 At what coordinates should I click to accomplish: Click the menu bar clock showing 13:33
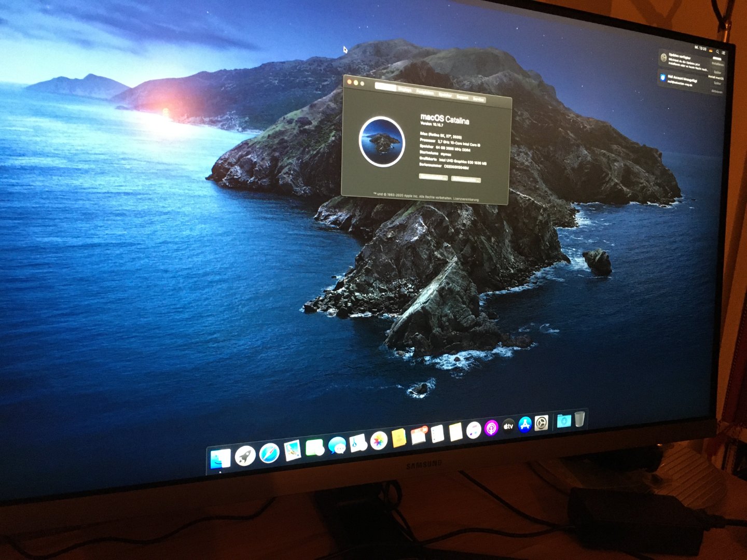[701, 48]
